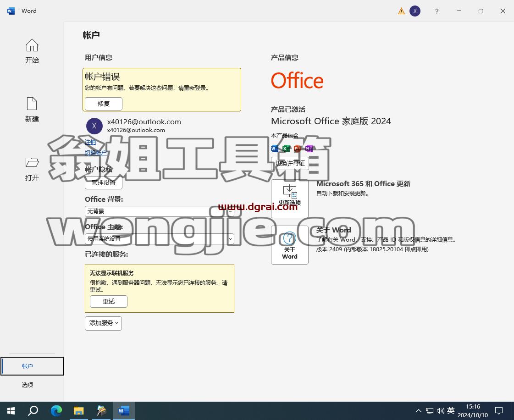Click the 注销 link
514x420 pixels.
(x=90, y=142)
